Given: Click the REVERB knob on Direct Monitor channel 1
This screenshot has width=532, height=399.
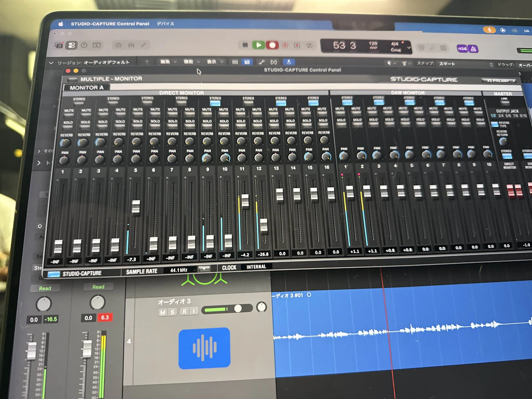Looking at the screenshot, I should (x=65, y=143).
